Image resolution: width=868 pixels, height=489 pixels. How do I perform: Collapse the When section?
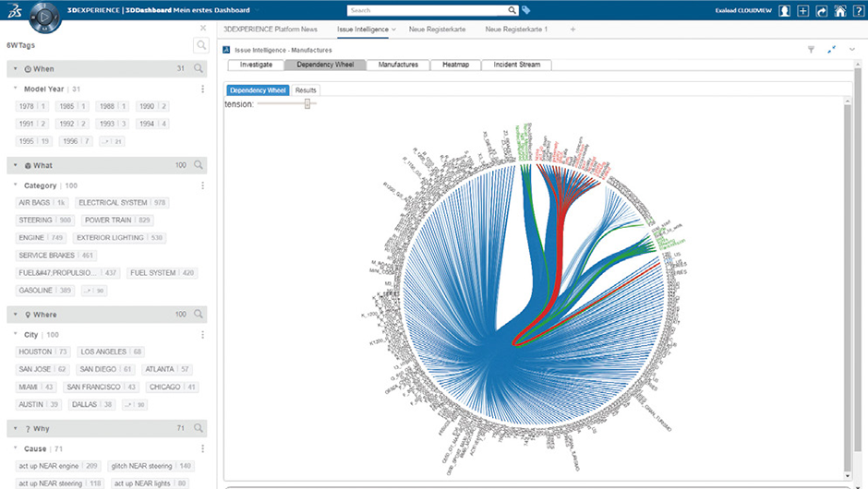click(17, 69)
